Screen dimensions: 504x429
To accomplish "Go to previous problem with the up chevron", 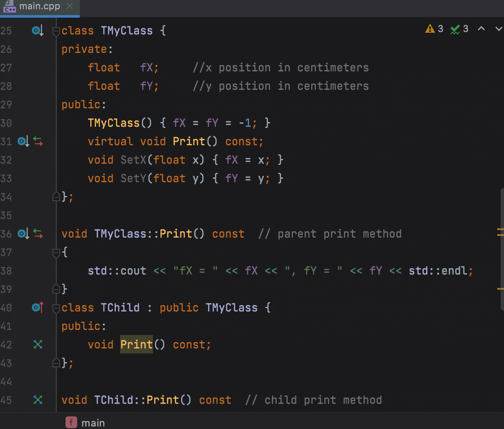I will (482, 29).
